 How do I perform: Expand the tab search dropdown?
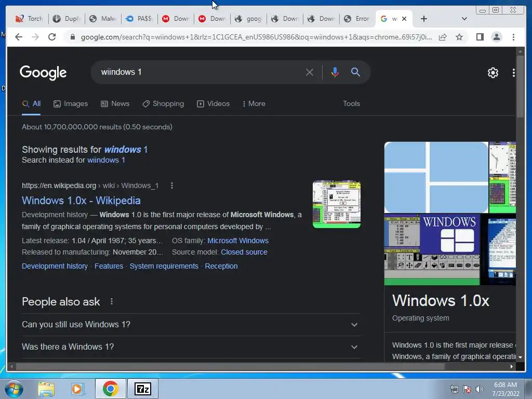coord(464,19)
